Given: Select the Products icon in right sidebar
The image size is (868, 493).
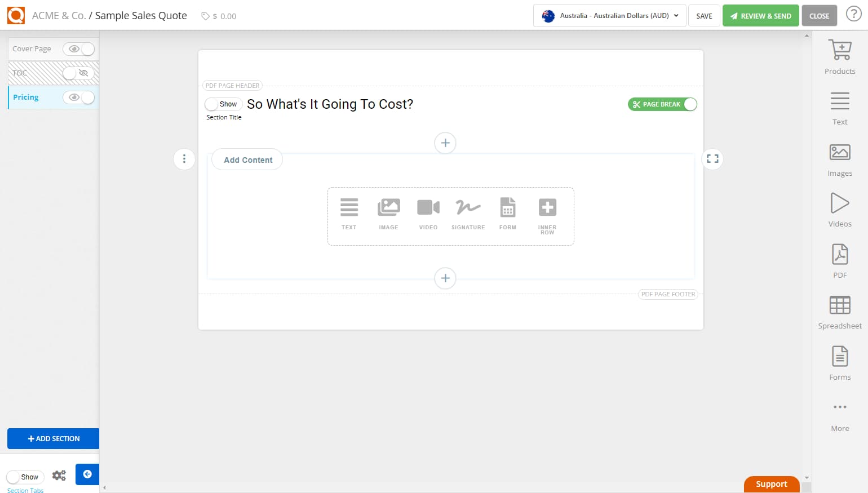Looking at the screenshot, I should point(840,55).
